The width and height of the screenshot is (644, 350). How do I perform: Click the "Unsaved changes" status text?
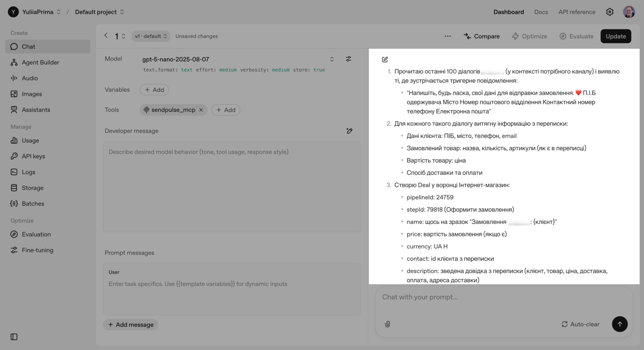pyautogui.click(x=196, y=36)
